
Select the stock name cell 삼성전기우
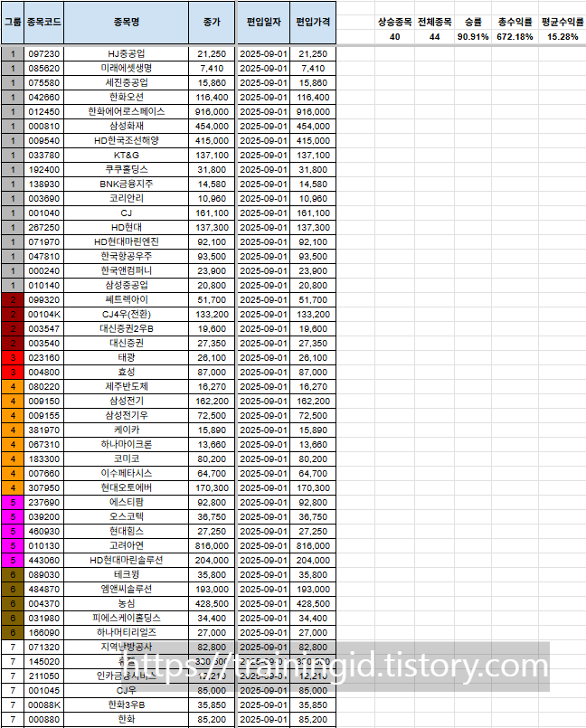pyautogui.click(x=127, y=415)
